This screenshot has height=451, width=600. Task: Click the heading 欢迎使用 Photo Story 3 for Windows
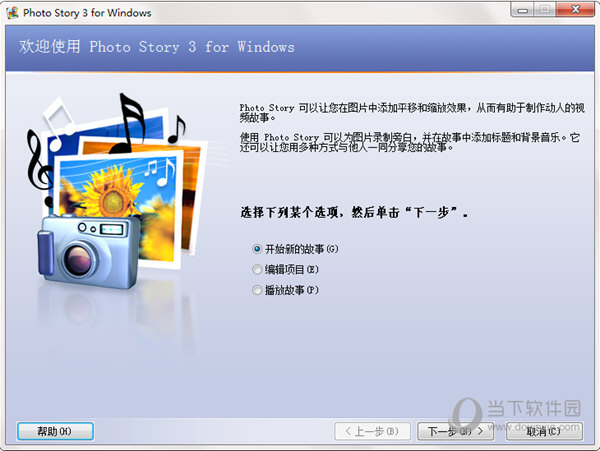157,47
